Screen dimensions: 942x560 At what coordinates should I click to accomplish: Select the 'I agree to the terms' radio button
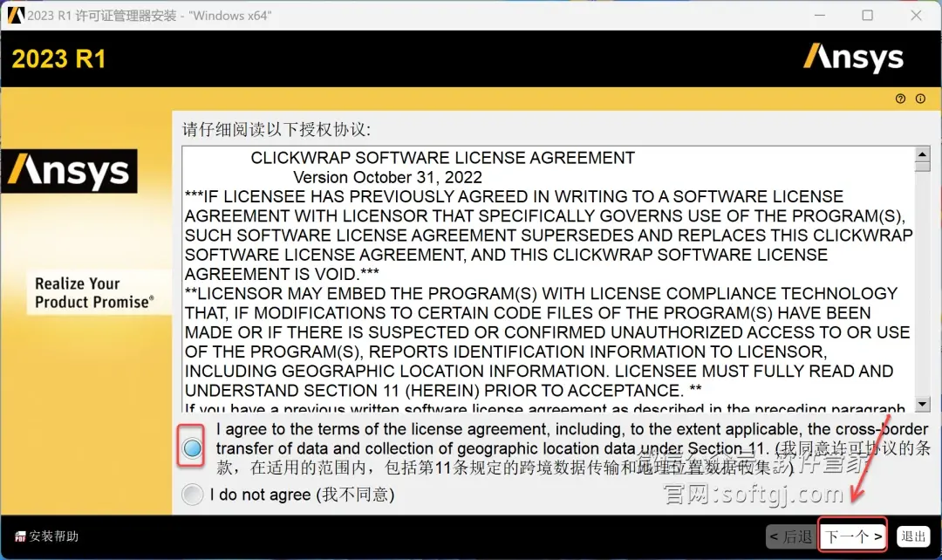[x=192, y=447]
